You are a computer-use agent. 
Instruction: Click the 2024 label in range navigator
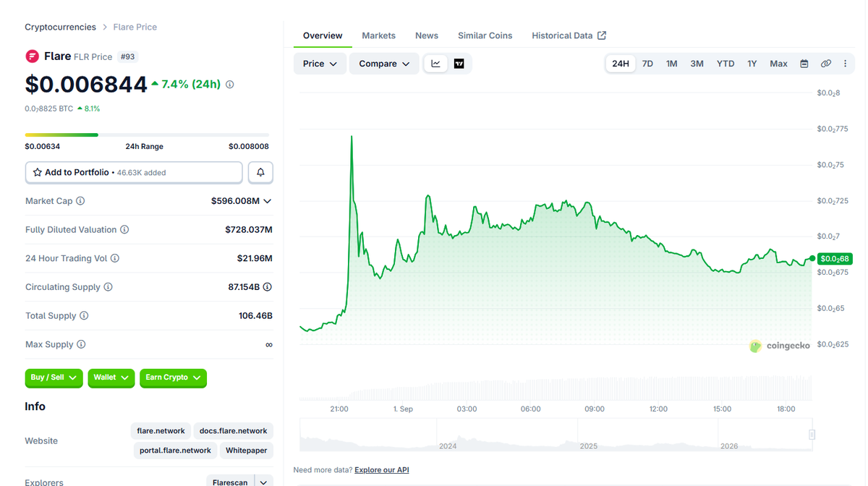click(x=448, y=446)
